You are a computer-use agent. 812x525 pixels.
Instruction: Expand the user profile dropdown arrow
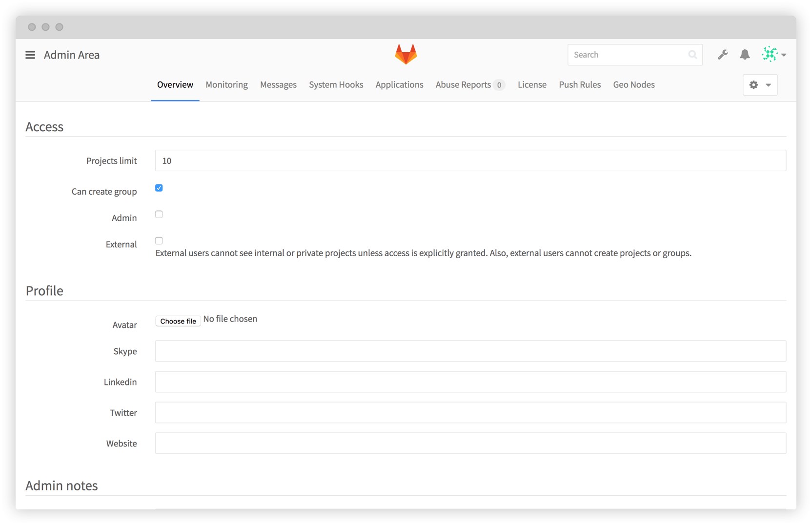tap(784, 55)
